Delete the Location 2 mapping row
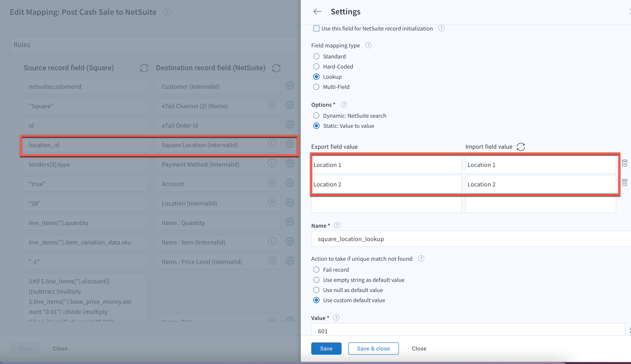 click(624, 182)
